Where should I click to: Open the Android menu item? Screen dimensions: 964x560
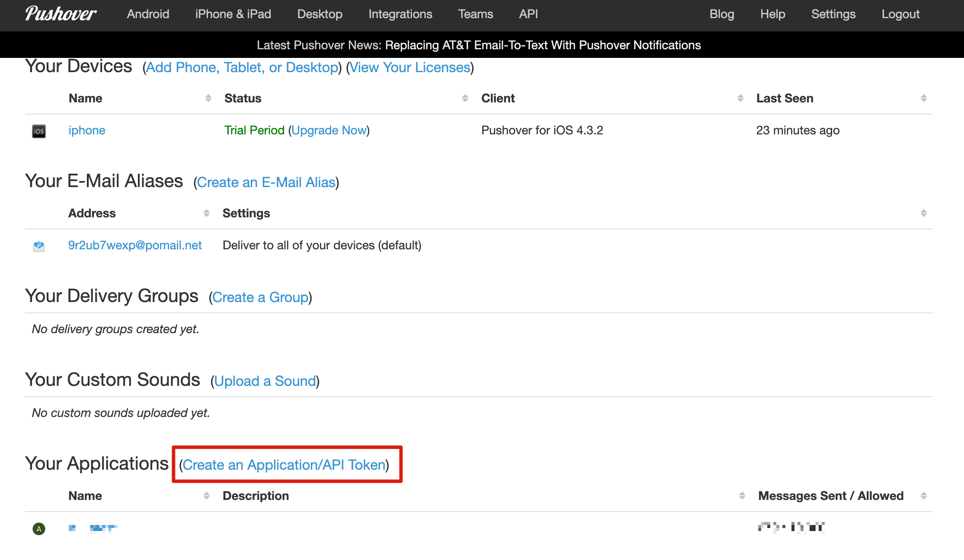click(x=148, y=14)
